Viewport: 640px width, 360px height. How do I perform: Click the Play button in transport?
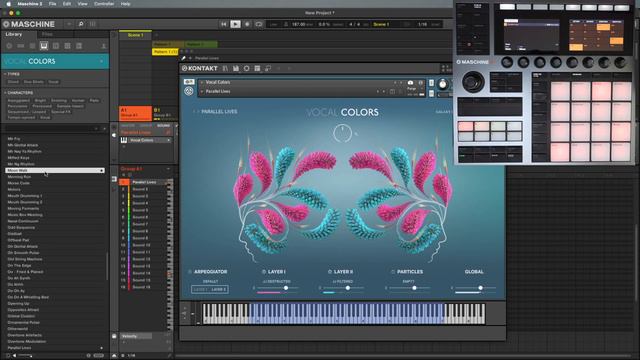click(235, 24)
